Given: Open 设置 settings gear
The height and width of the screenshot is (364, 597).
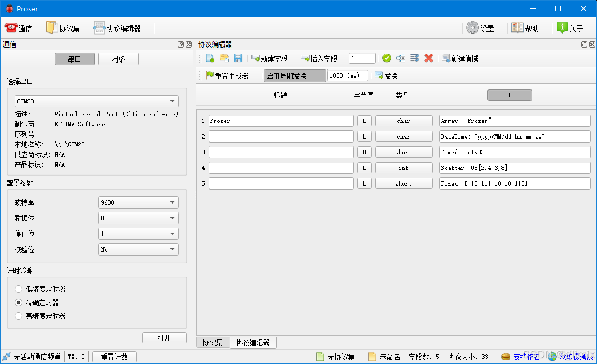Looking at the screenshot, I should pos(481,28).
